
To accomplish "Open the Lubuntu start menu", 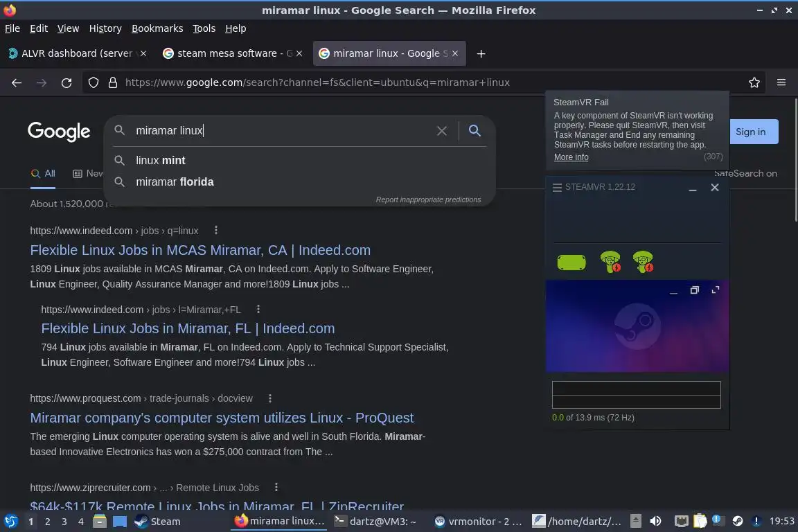I will point(10,522).
